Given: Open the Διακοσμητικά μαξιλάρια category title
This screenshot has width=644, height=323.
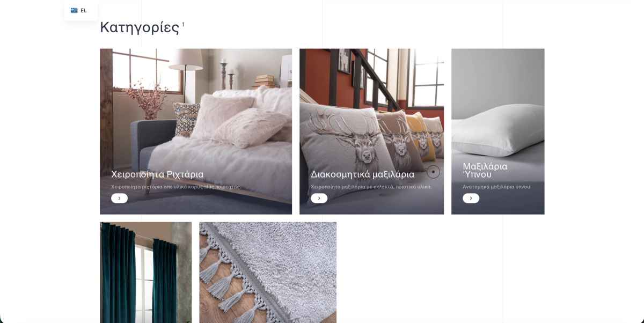Looking at the screenshot, I should [x=362, y=174].
